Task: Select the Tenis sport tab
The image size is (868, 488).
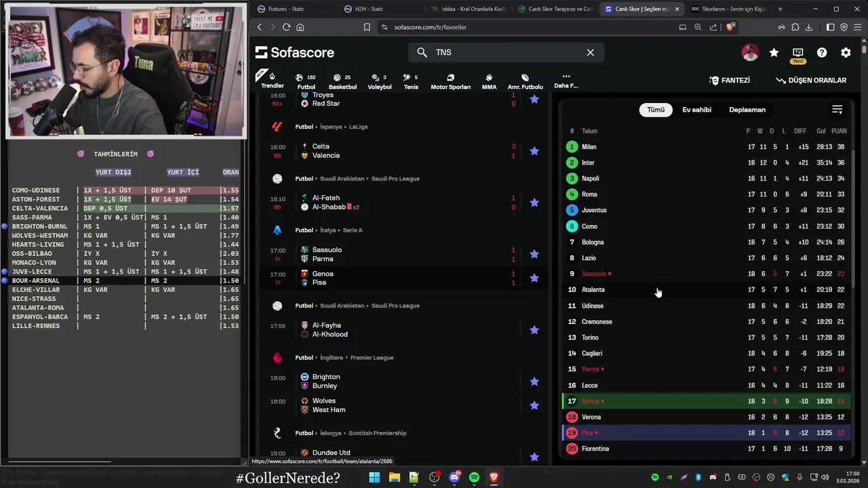Action: coord(411,81)
